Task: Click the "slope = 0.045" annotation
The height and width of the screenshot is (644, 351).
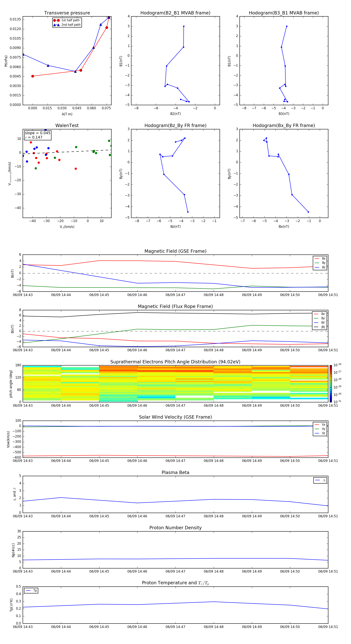Action: pyautogui.click(x=37, y=133)
